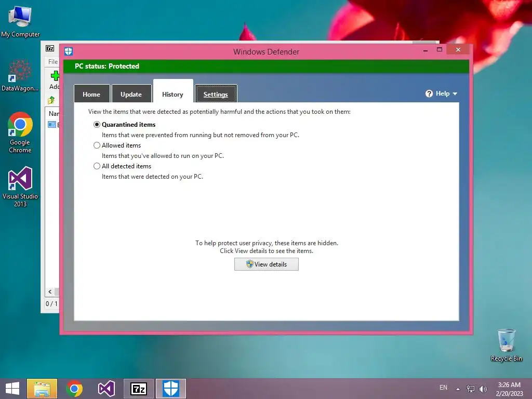Select the History tab
The image size is (532, 399).
click(172, 91)
